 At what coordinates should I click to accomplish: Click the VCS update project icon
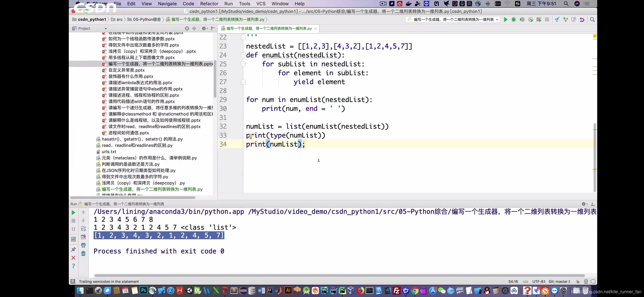click(x=557, y=20)
